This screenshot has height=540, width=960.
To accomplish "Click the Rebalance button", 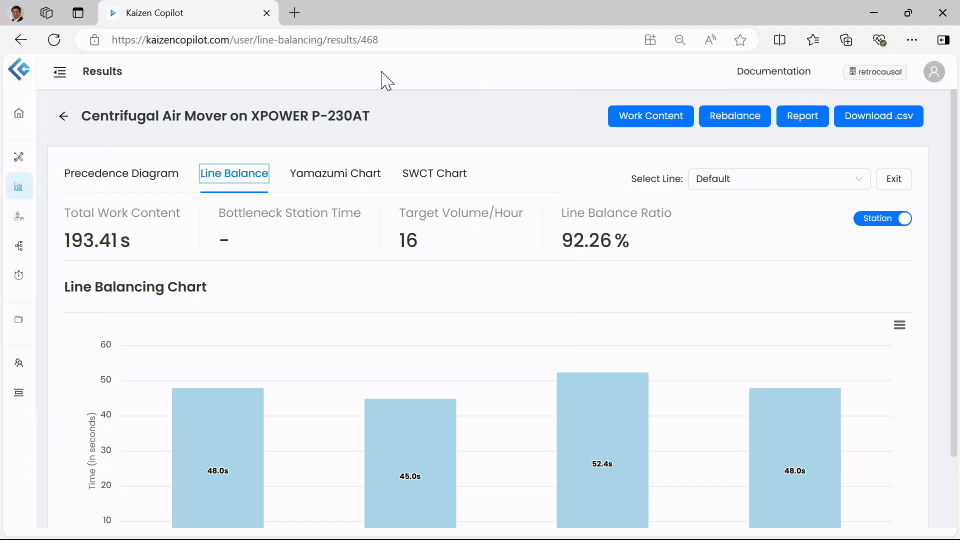I will tap(734, 116).
